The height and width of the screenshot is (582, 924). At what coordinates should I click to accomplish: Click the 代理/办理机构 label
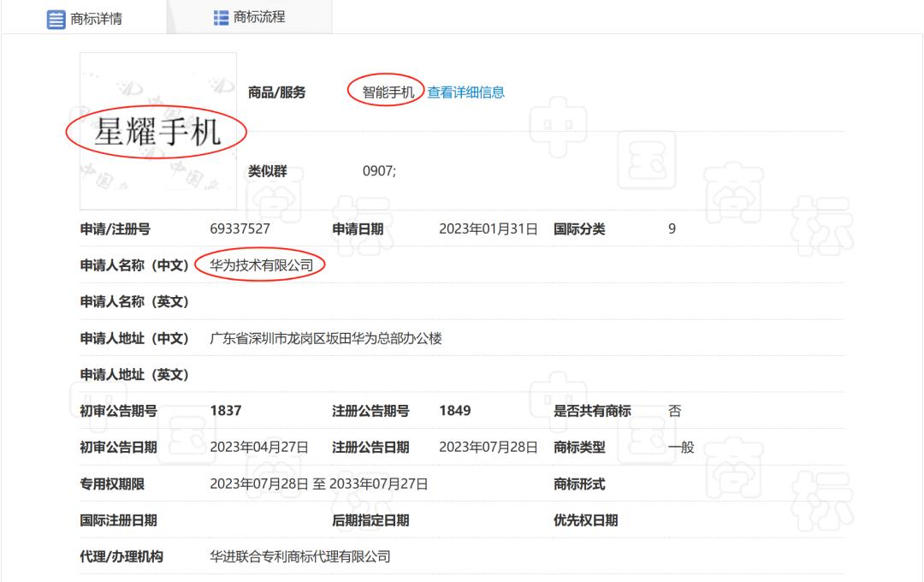121,556
